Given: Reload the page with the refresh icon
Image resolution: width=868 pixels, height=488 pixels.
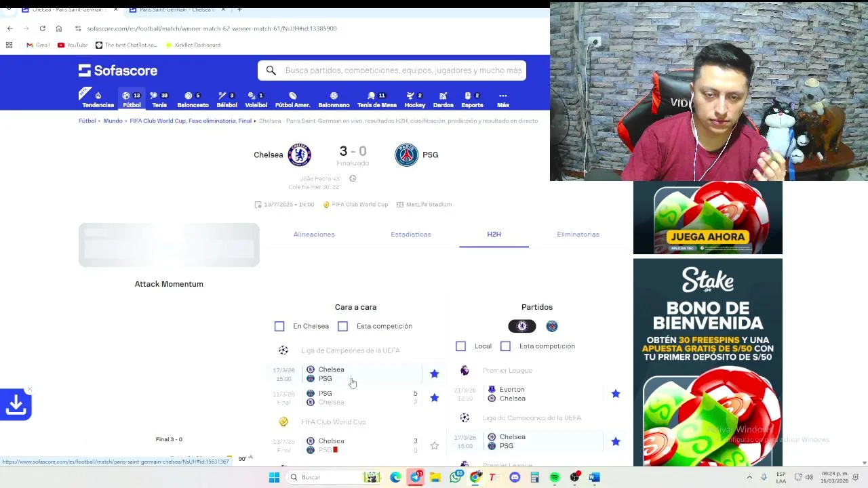Looking at the screenshot, I should (x=42, y=28).
